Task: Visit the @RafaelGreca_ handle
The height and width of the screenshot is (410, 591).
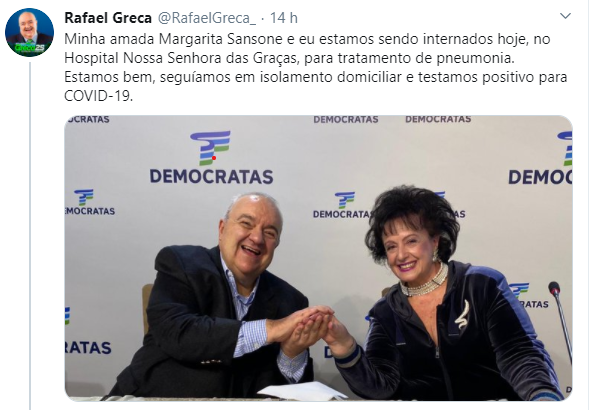Action: [x=207, y=18]
